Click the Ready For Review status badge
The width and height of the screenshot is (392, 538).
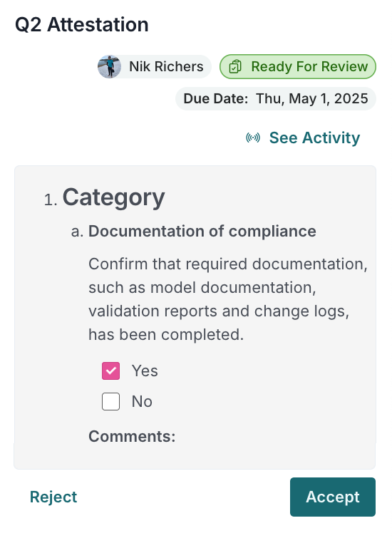coord(298,66)
